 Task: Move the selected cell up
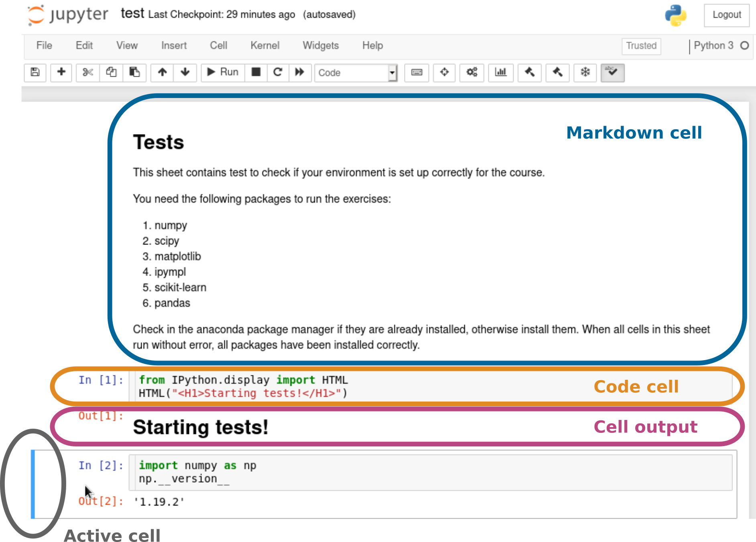(x=162, y=72)
